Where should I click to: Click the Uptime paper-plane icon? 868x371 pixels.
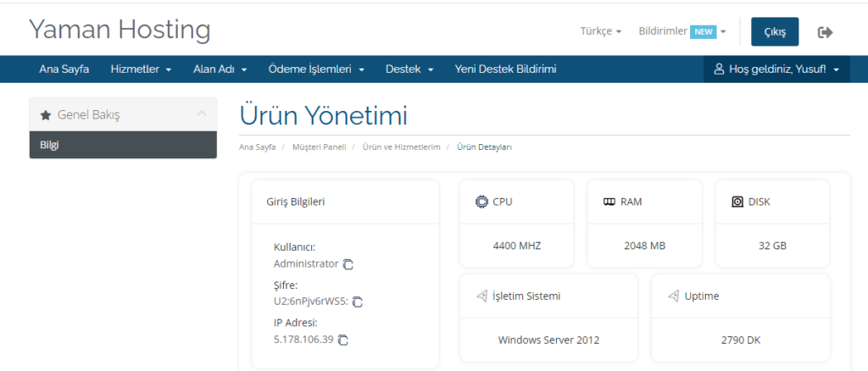[x=673, y=296]
